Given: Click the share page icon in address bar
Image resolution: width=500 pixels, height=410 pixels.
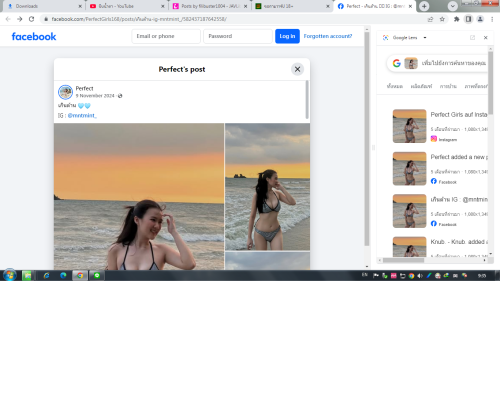Looking at the screenshot, I should point(430,19).
